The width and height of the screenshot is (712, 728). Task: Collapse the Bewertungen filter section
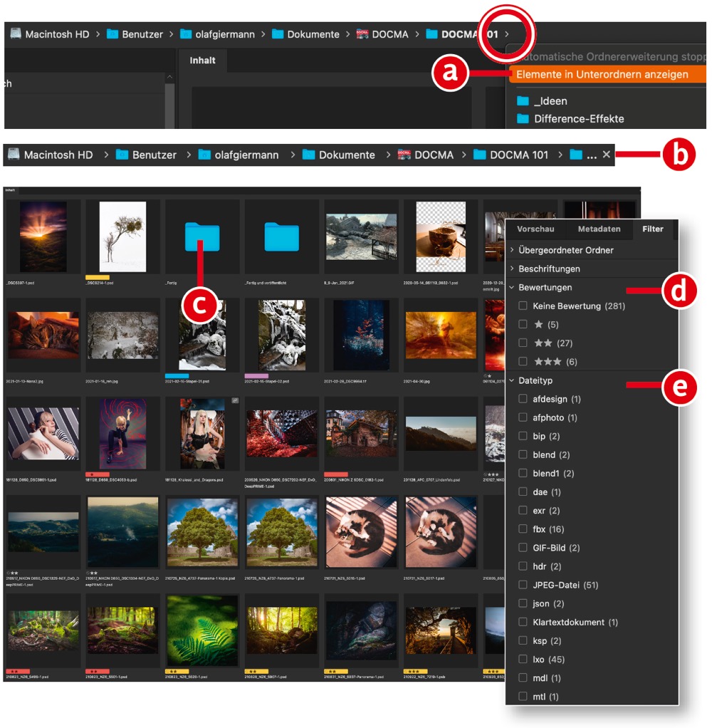click(512, 287)
